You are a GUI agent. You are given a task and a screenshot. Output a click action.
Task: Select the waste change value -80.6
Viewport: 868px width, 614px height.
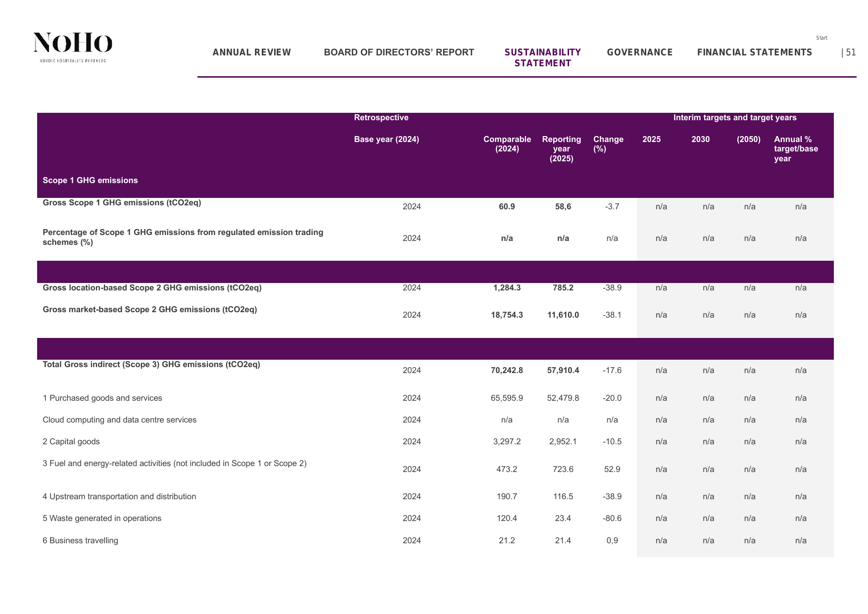click(x=612, y=519)
